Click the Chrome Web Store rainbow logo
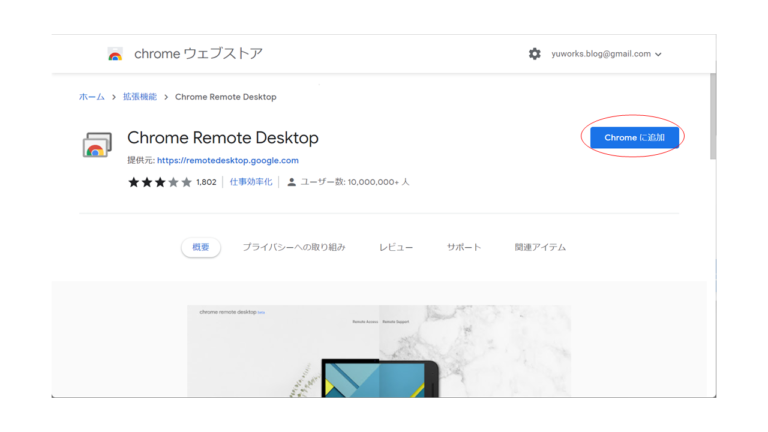This screenshot has width=768, height=432. (x=115, y=54)
